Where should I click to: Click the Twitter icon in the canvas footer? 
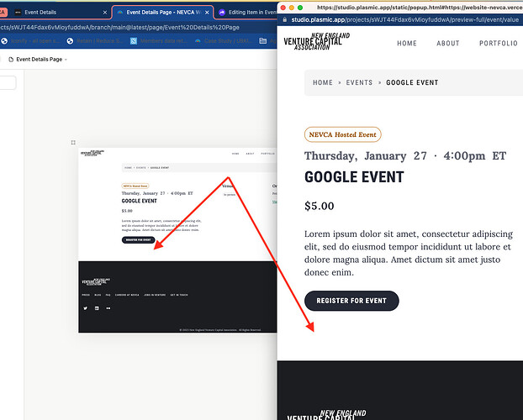click(x=86, y=308)
